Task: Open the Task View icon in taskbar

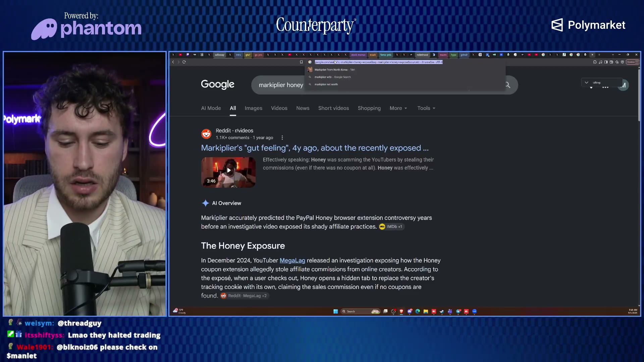Action: (385, 311)
